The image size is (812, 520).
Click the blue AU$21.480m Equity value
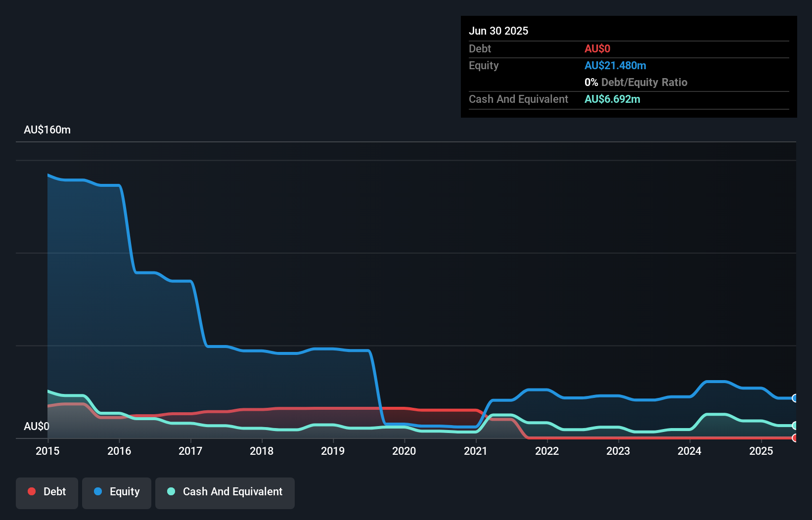click(616, 65)
